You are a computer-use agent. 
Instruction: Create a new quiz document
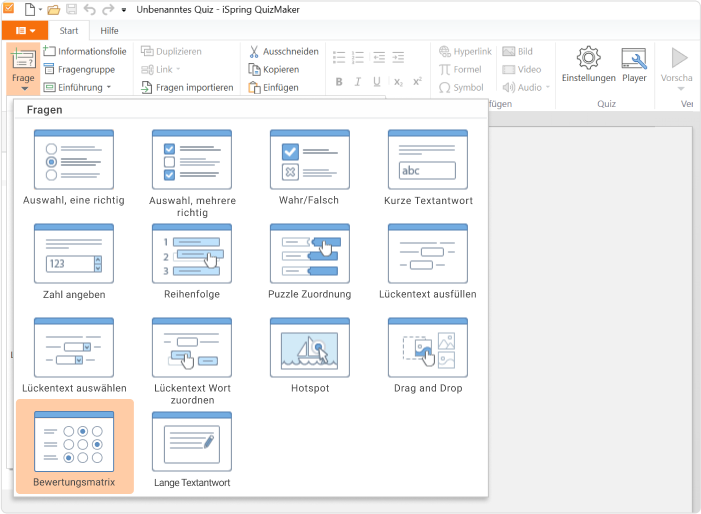point(30,9)
